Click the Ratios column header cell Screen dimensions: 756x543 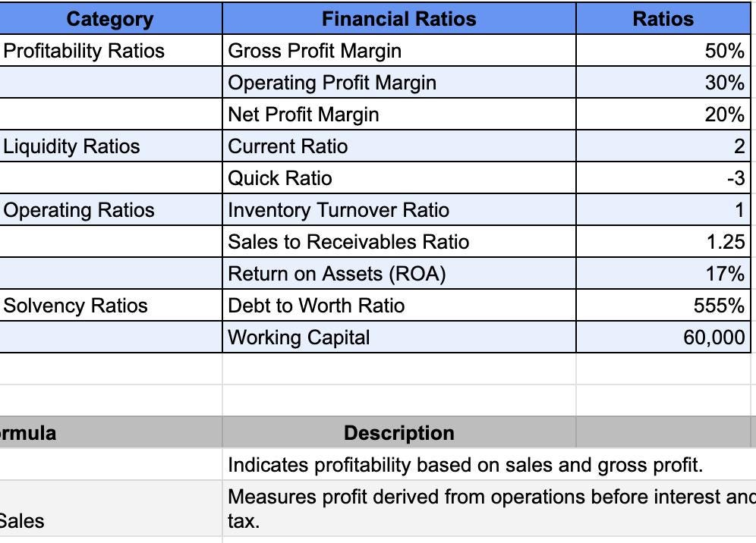tap(663, 19)
